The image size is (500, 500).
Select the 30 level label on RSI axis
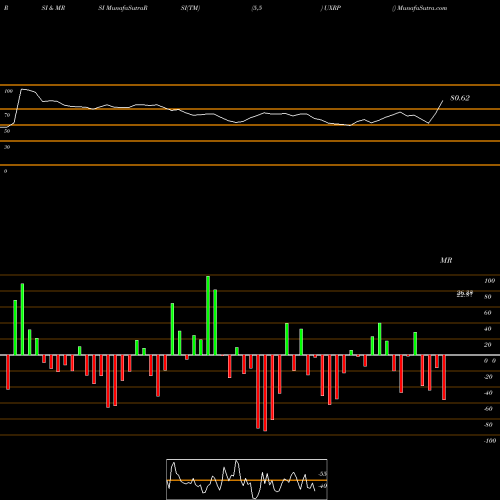click(7, 147)
